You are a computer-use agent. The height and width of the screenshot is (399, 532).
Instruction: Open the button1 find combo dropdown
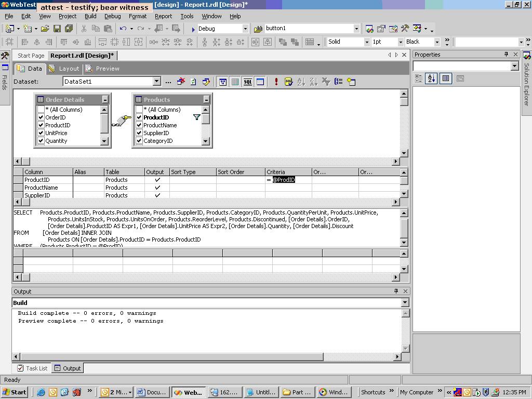(x=356, y=29)
